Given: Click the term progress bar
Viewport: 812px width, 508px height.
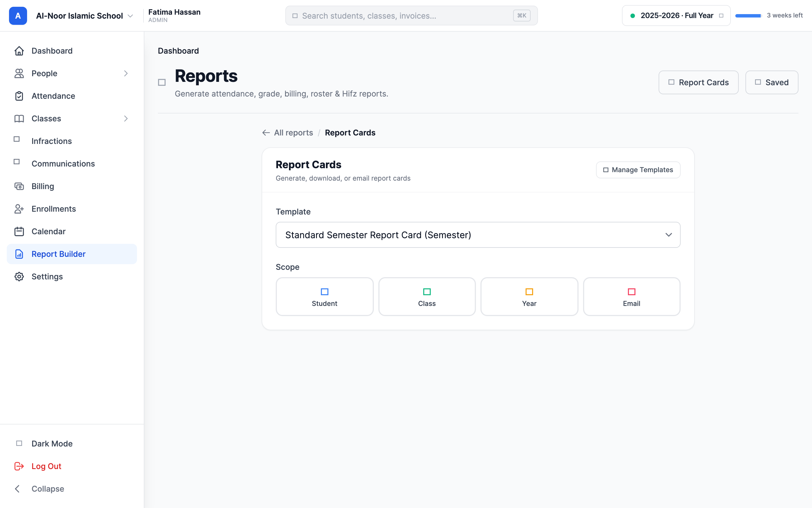Looking at the screenshot, I should (x=748, y=16).
